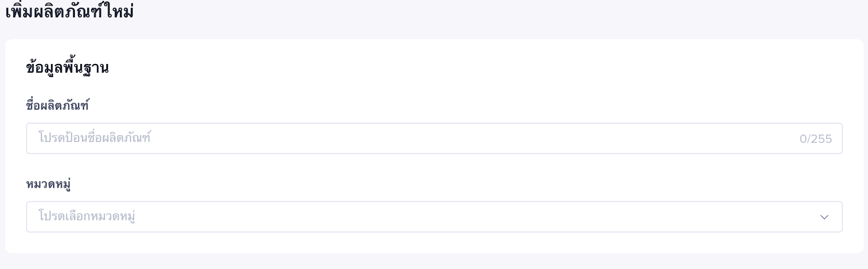Click empty space right of ข้อมูลพื้นฐาน title
The image size is (868, 269).
[x=434, y=68]
